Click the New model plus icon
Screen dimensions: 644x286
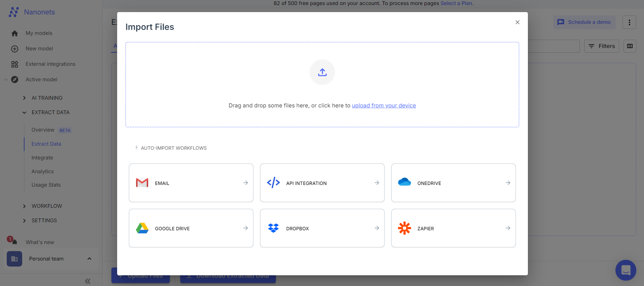coord(14,49)
